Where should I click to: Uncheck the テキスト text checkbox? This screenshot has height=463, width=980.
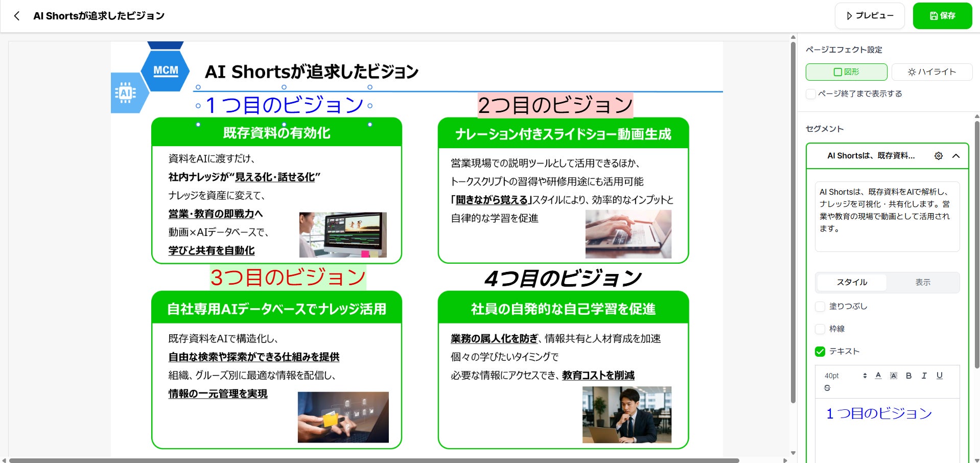pyautogui.click(x=820, y=352)
